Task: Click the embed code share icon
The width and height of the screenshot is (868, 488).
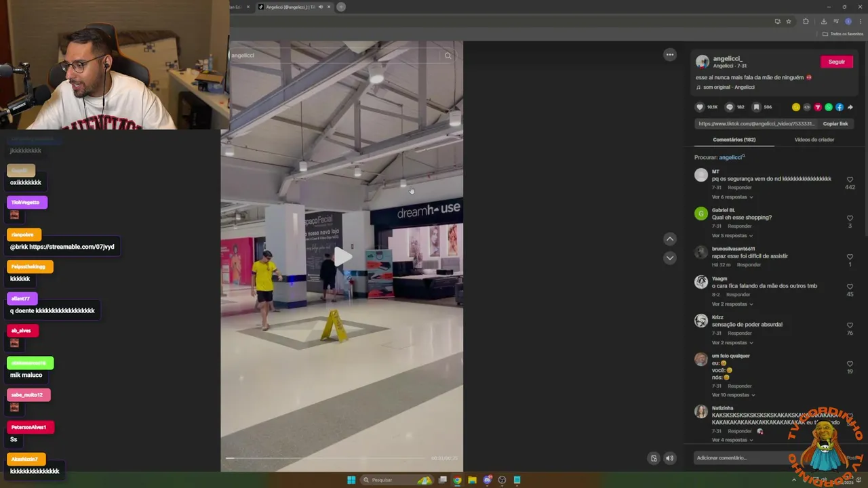Action: pos(807,107)
